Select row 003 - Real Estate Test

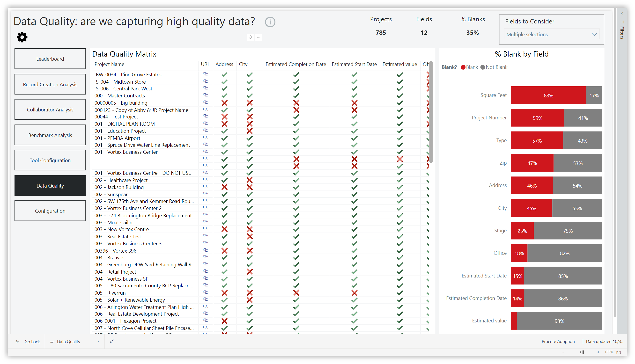[118, 236]
